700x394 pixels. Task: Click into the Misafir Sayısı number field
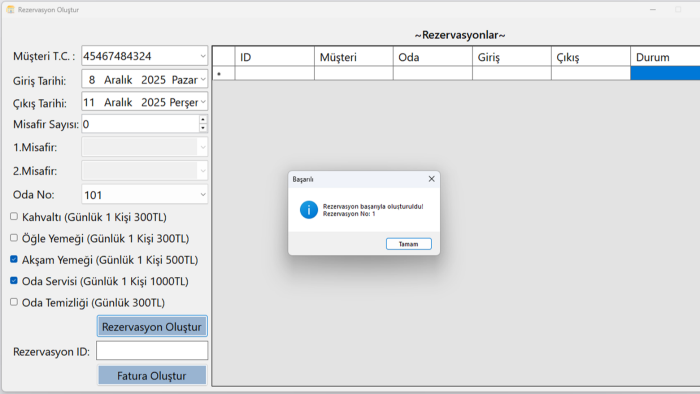click(140, 124)
